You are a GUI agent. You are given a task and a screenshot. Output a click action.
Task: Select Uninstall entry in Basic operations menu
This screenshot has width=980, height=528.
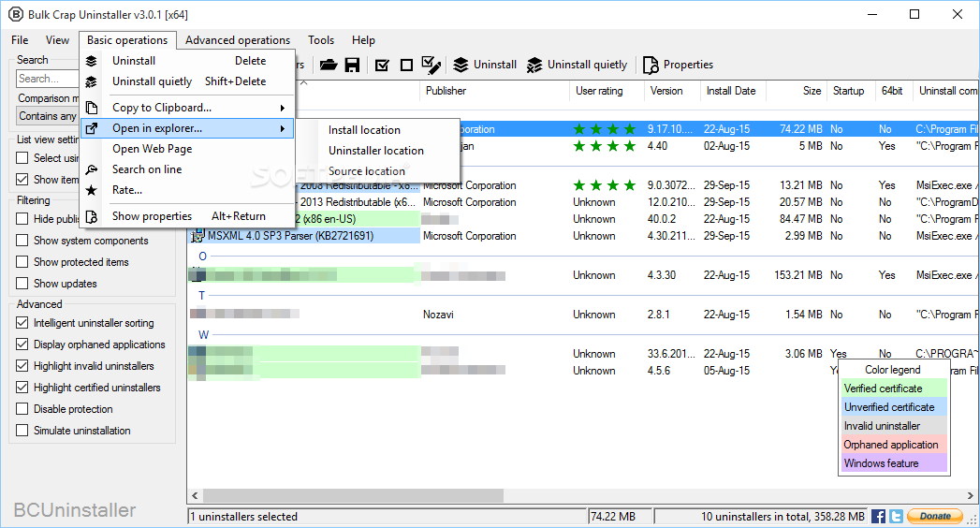[x=187, y=61]
